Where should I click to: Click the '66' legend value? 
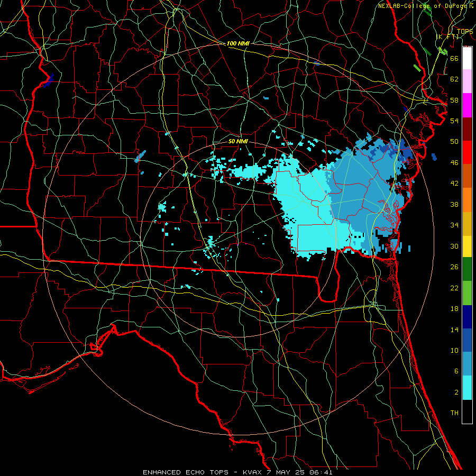(454, 58)
